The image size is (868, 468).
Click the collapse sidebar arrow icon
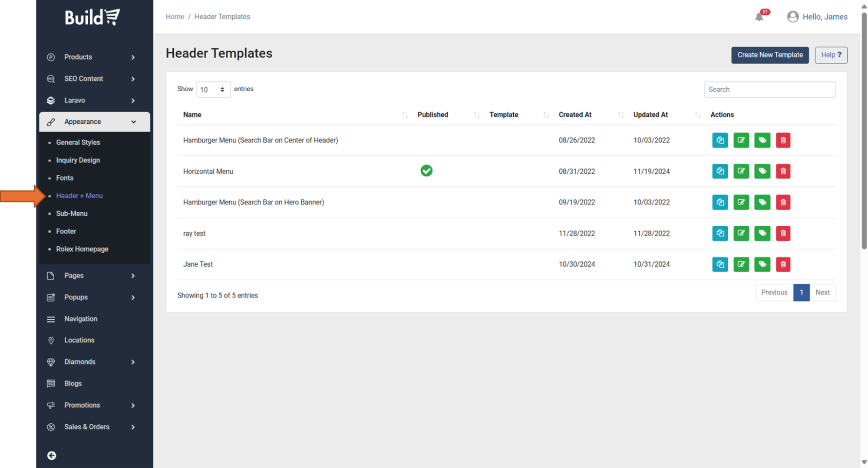click(x=52, y=455)
